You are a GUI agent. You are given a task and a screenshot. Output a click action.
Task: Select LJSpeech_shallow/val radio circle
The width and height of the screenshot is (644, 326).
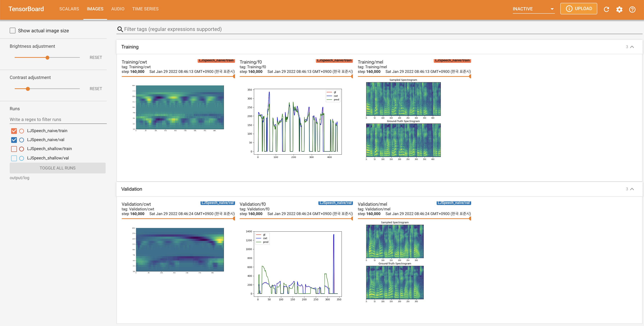pyautogui.click(x=22, y=158)
